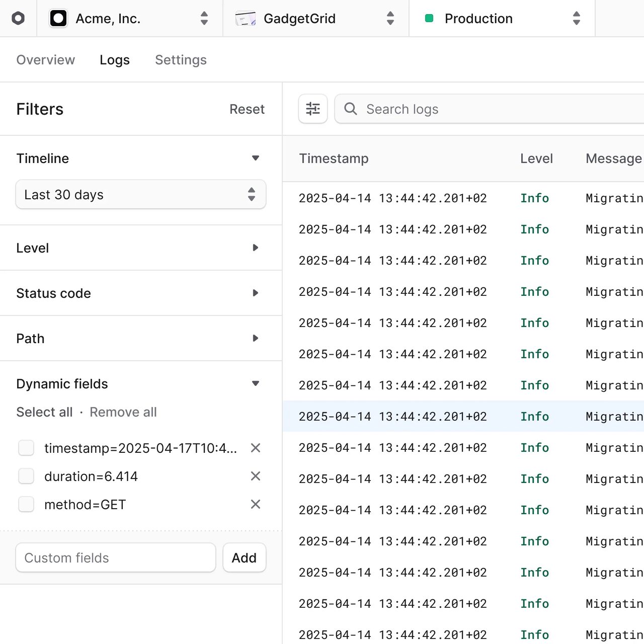Viewport: 644px width, 644px height.
Task: Check the method=GET checkbox
Action: [26, 504]
